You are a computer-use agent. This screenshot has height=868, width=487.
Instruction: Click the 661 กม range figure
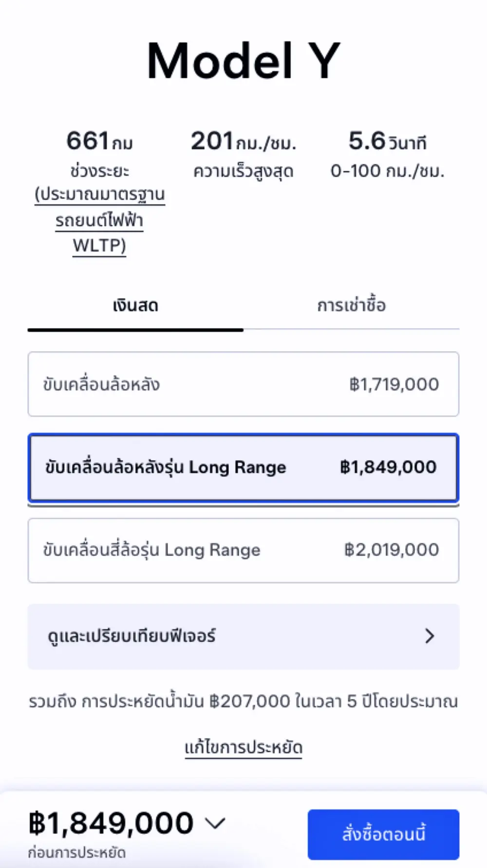[x=99, y=141]
